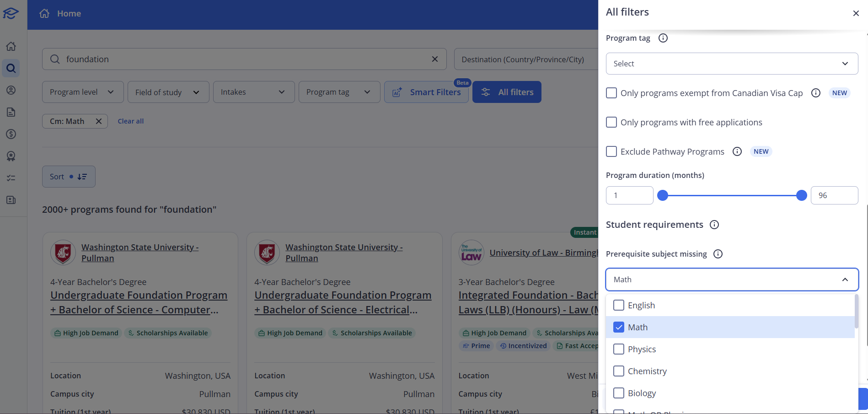Viewport: 868px width, 414px height.
Task: Show info for Canadian Visa Cap option
Action: point(816,93)
